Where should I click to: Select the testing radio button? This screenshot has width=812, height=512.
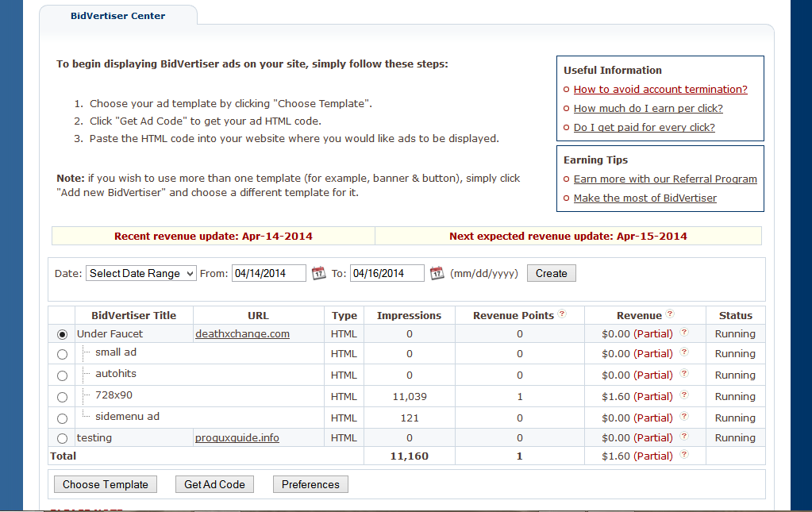pyautogui.click(x=62, y=438)
